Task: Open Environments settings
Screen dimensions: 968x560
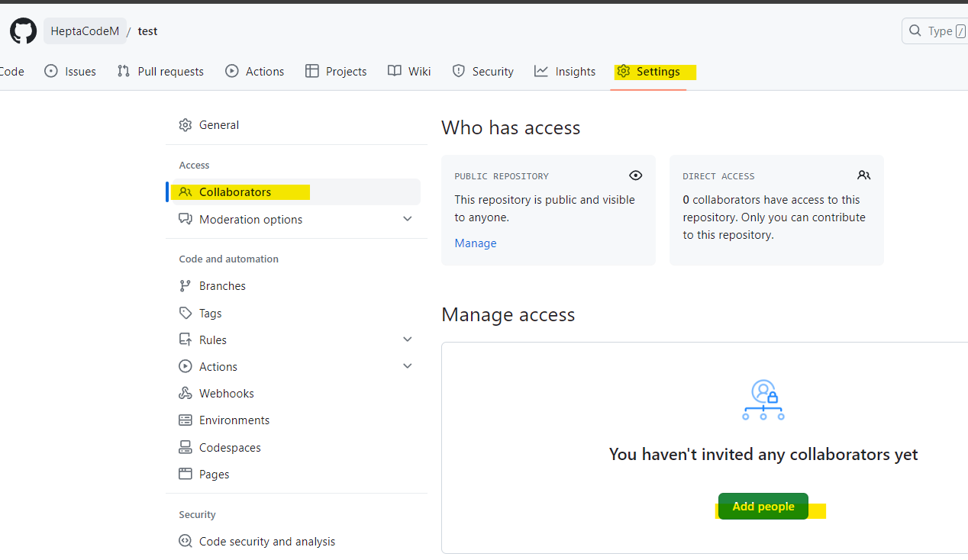Action: pos(296,420)
